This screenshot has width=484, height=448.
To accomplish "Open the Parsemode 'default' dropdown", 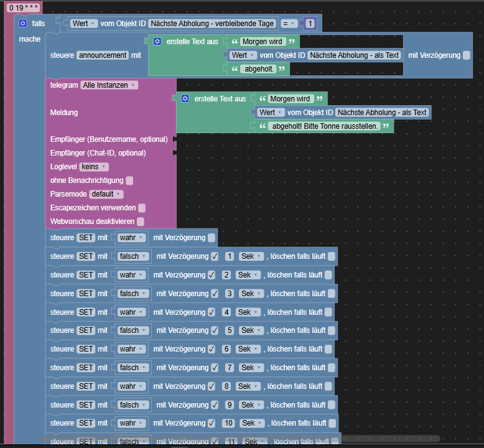I will [106, 194].
